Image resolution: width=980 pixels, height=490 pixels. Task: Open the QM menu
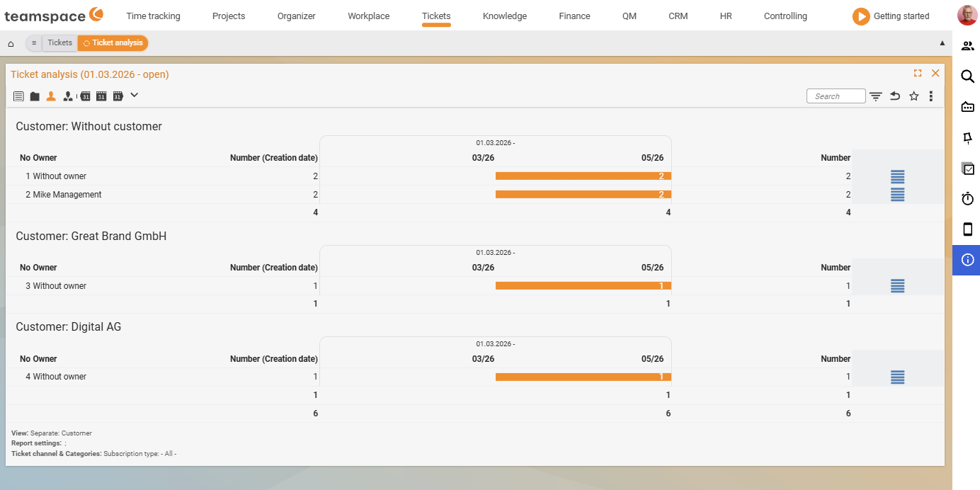(629, 16)
